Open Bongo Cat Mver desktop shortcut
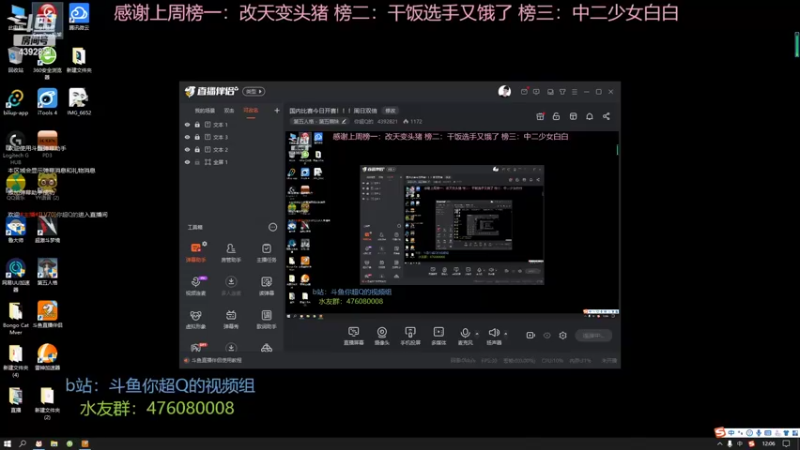 tap(15, 319)
